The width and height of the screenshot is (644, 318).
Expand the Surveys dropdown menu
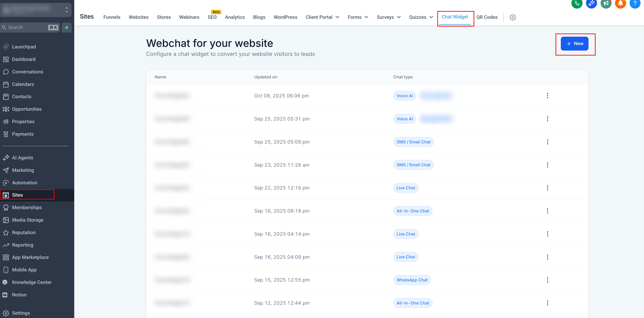pos(389,17)
